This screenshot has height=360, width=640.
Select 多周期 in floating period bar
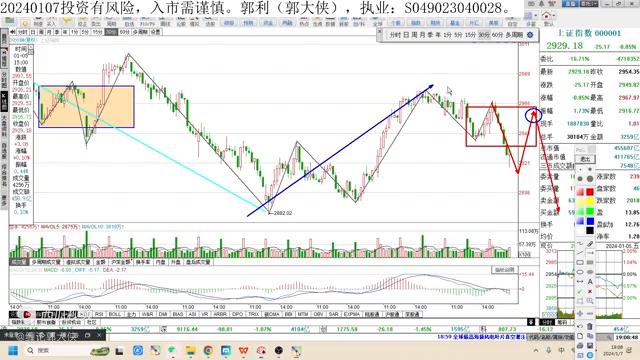(514, 35)
